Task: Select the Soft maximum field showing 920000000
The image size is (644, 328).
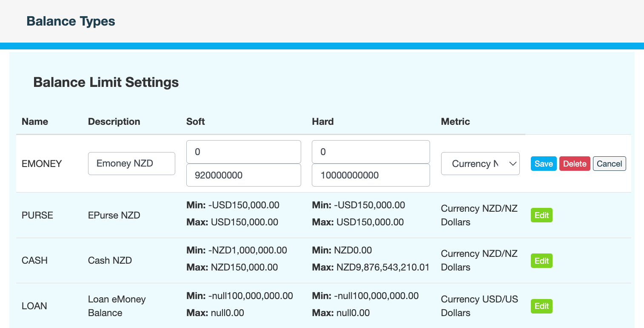Action: [x=243, y=175]
